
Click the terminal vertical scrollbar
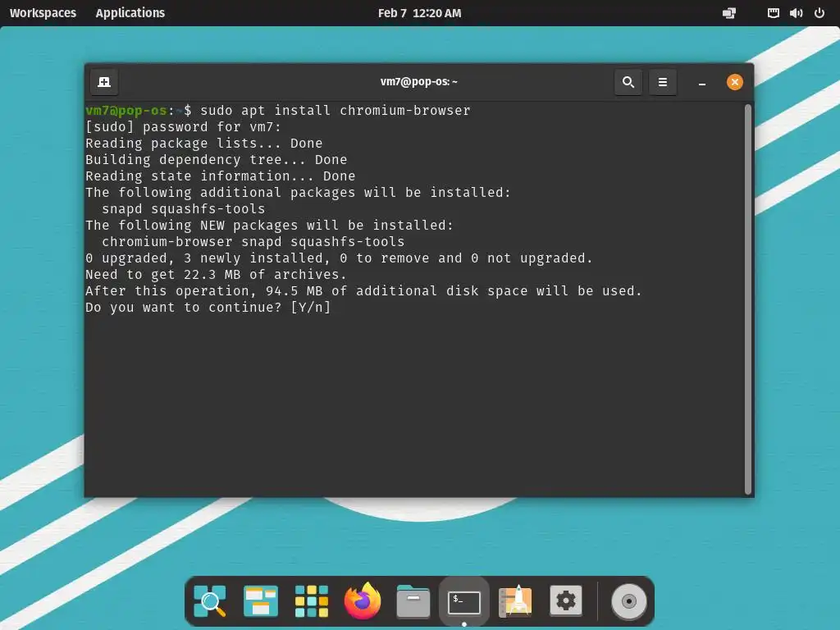(x=748, y=299)
